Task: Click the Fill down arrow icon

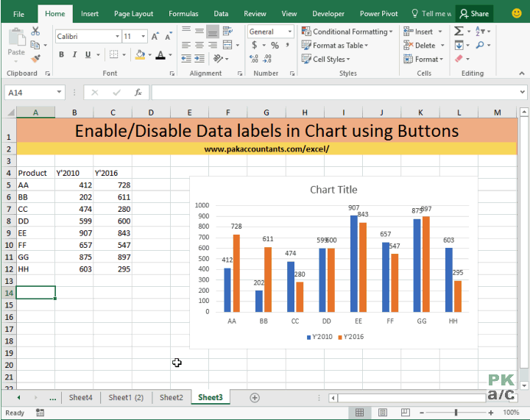Action: coord(459,45)
